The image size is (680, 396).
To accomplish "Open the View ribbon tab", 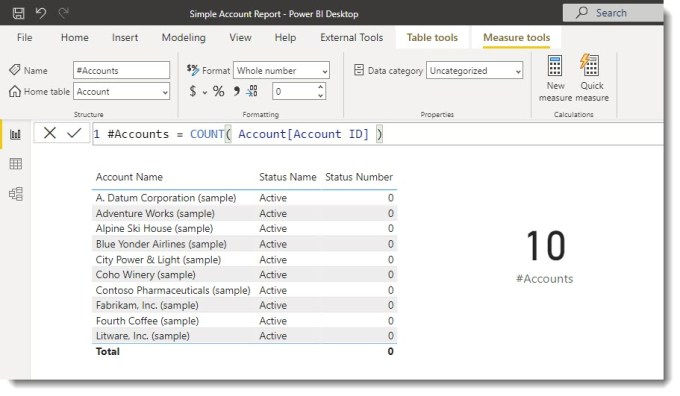I will tap(240, 38).
